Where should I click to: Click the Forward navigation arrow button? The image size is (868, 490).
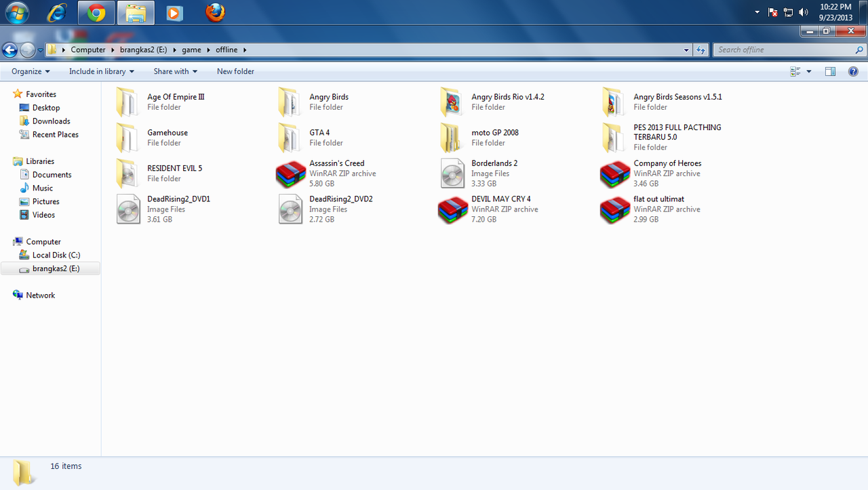tap(27, 49)
